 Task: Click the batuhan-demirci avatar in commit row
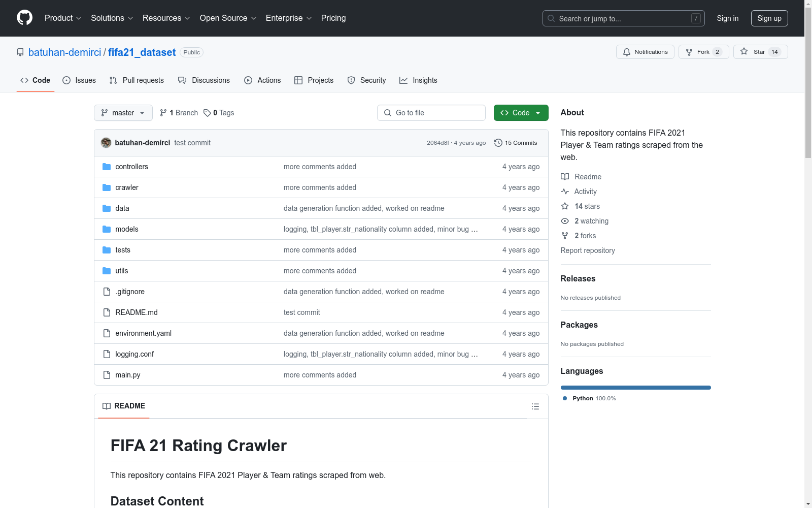coord(106,143)
